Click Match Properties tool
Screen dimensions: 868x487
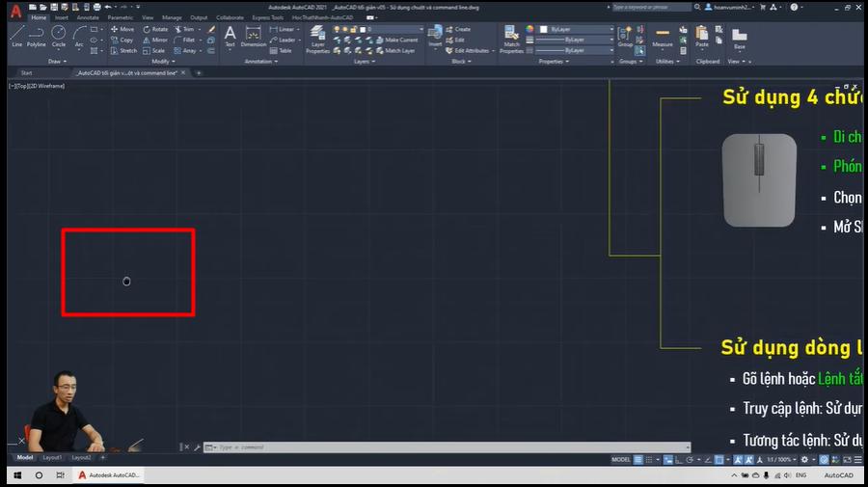(x=511, y=39)
